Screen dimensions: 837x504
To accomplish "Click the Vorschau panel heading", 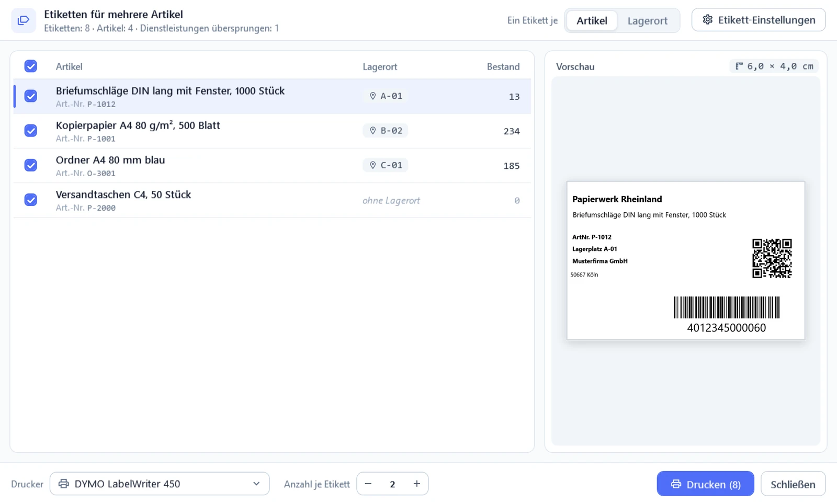I will (x=575, y=66).
